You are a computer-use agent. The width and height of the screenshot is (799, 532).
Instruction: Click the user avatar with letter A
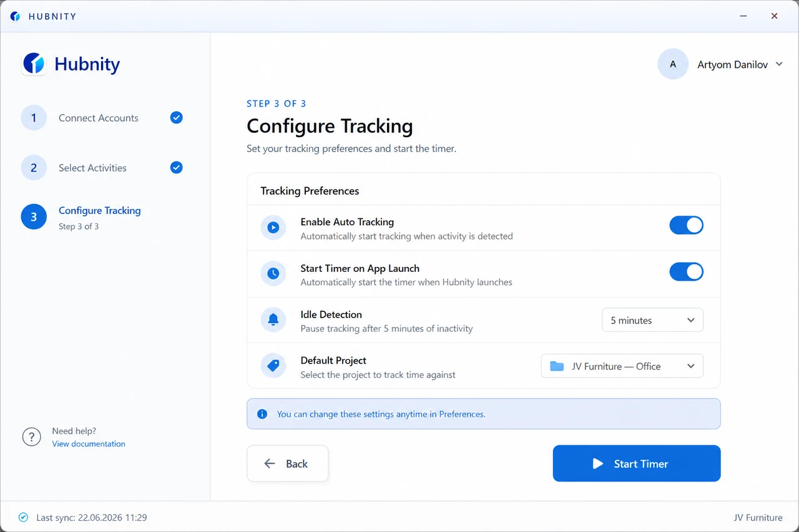pyautogui.click(x=673, y=64)
